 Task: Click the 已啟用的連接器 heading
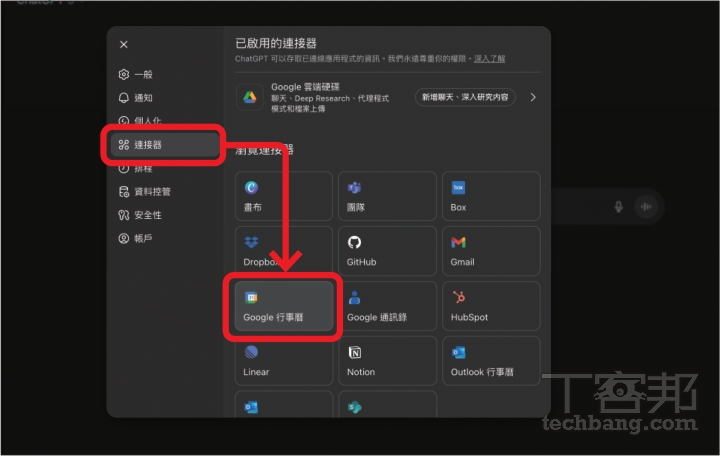click(x=276, y=44)
